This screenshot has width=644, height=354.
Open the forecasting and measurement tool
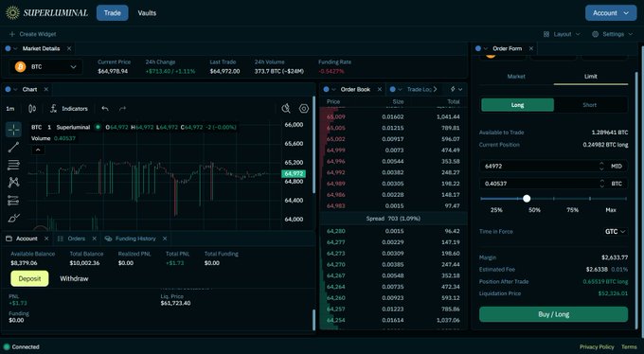13,201
